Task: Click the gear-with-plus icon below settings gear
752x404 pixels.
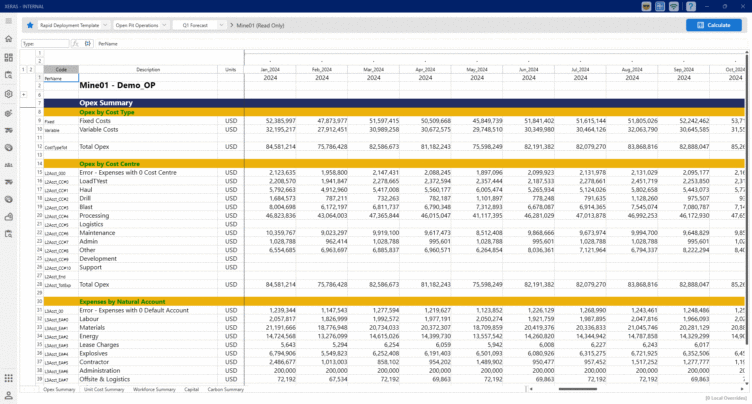Action: [x=9, y=113]
